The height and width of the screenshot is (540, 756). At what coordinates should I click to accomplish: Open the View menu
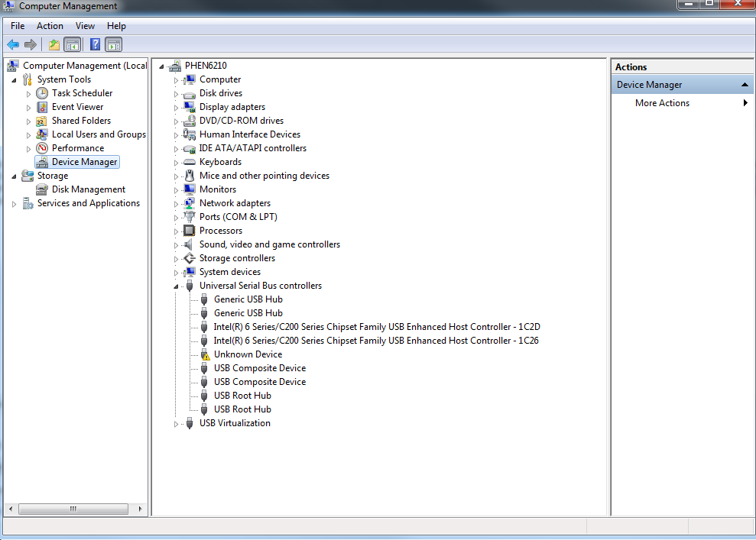tap(85, 26)
